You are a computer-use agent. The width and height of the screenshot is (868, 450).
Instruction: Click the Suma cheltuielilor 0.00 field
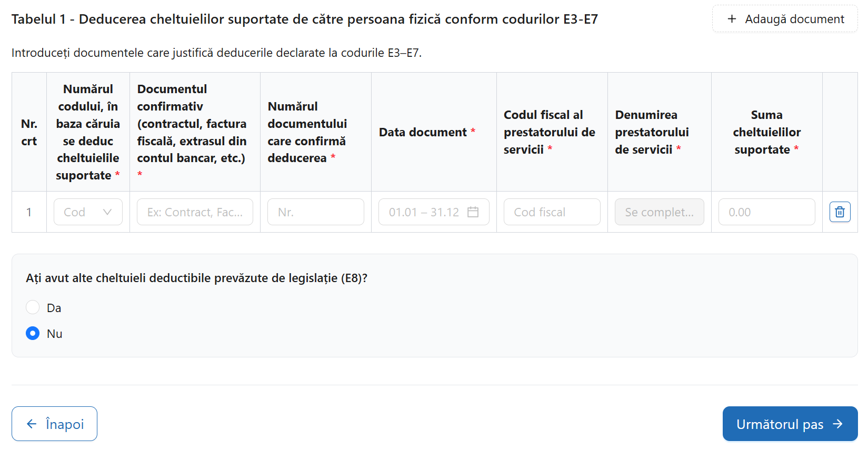[x=766, y=212]
